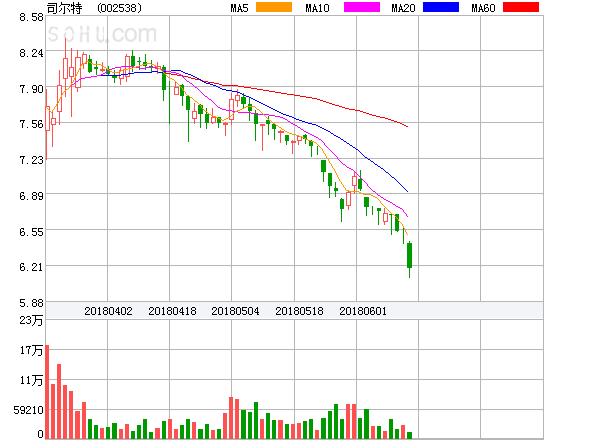Click the red MA60 legend swatch
The image size is (600, 440).
pyautogui.click(x=521, y=7)
